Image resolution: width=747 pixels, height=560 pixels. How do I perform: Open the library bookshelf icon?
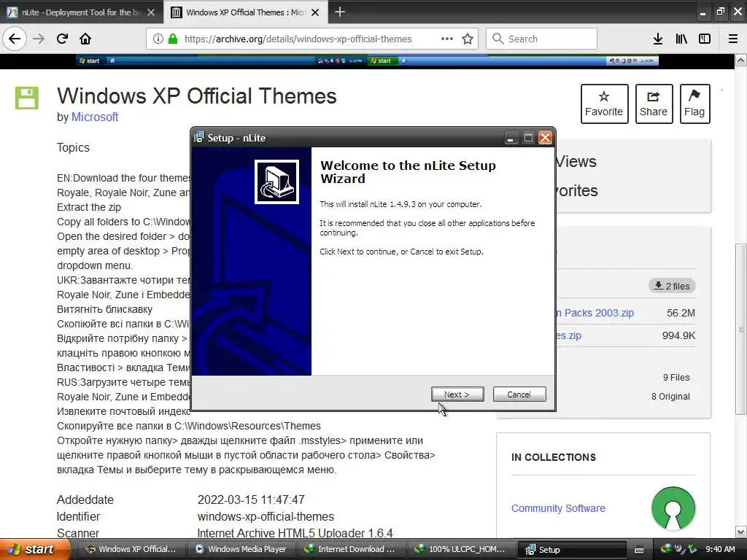(681, 39)
